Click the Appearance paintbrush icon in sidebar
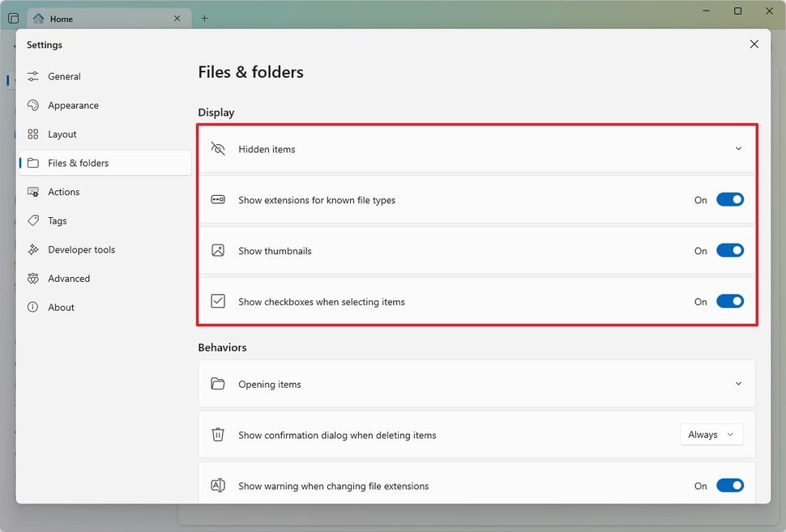Viewport: 786px width, 532px height. click(x=33, y=104)
